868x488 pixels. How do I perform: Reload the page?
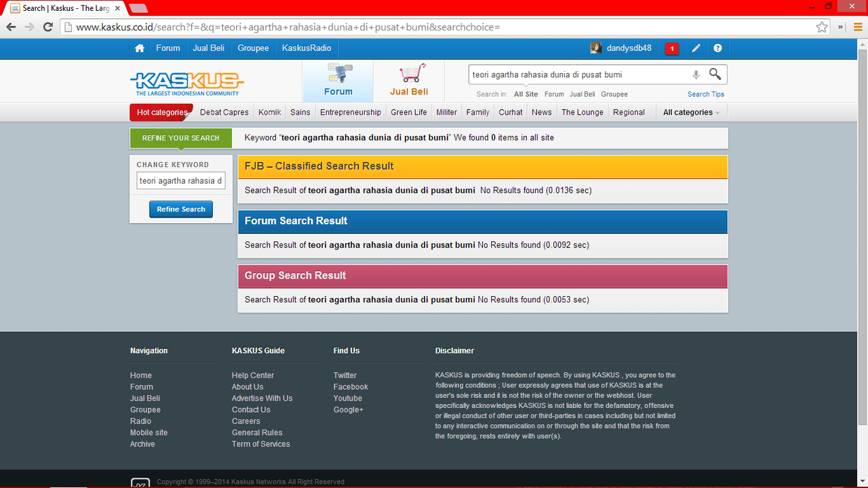[47, 27]
